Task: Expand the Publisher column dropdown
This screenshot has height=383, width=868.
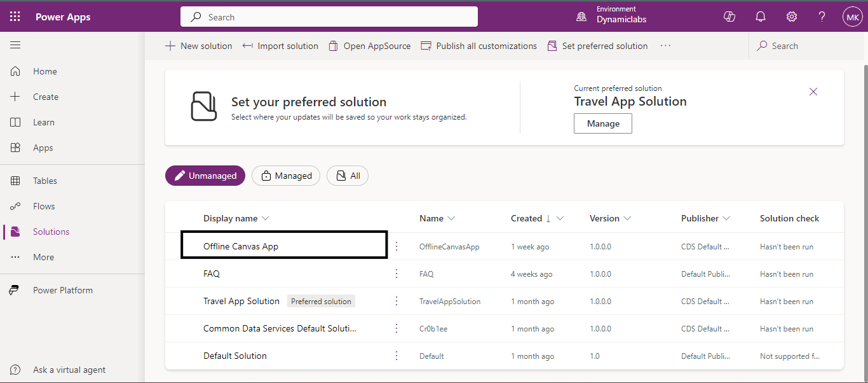Action: tap(726, 218)
